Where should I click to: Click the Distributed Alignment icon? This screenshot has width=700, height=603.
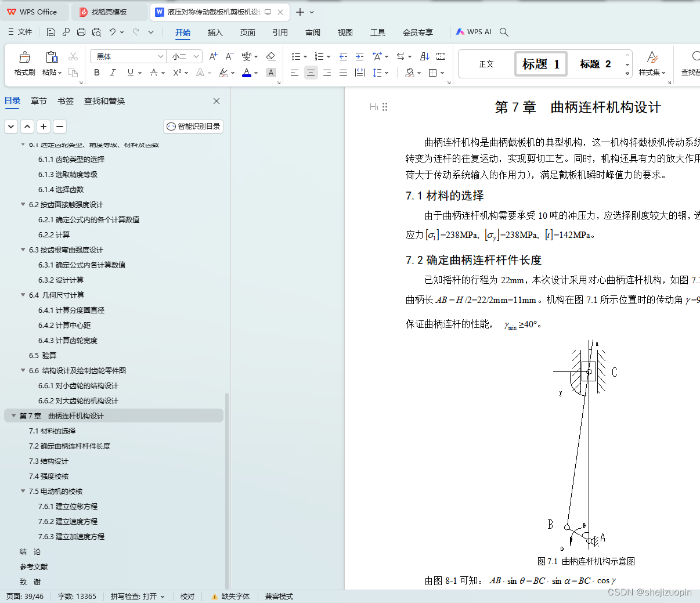tap(360, 73)
